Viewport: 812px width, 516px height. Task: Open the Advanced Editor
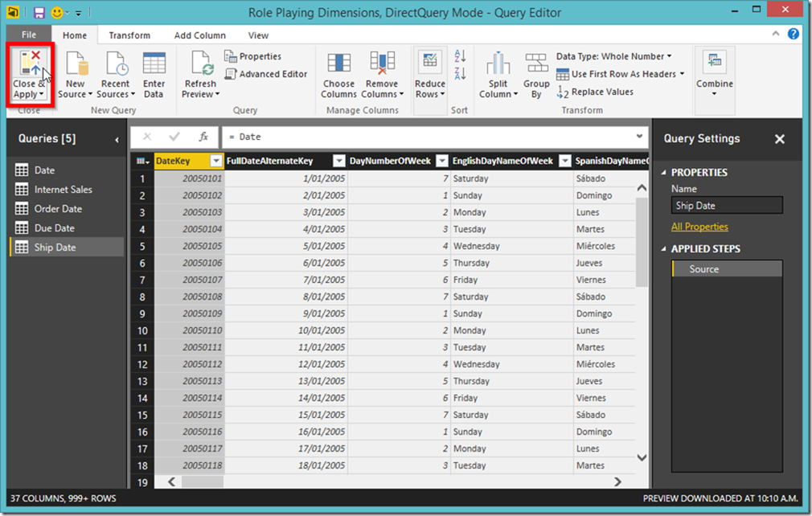265,74
